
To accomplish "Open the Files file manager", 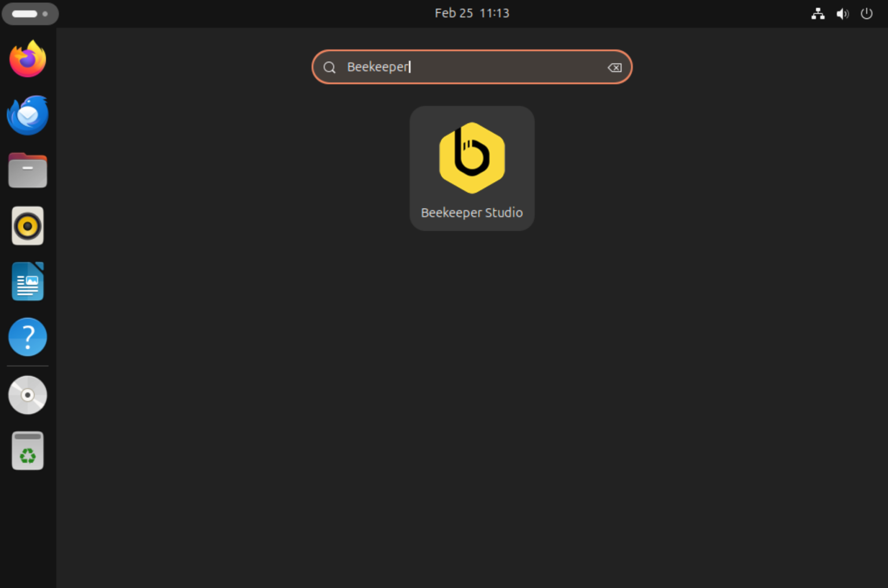I will click(27, 170).
